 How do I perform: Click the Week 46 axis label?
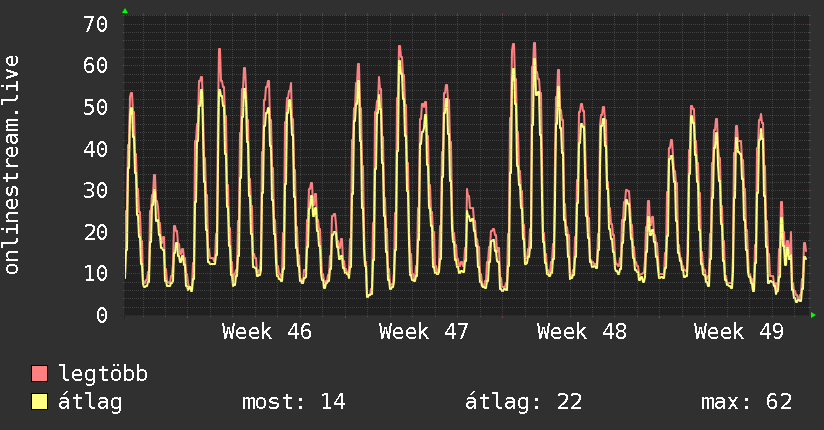(267, 332)
